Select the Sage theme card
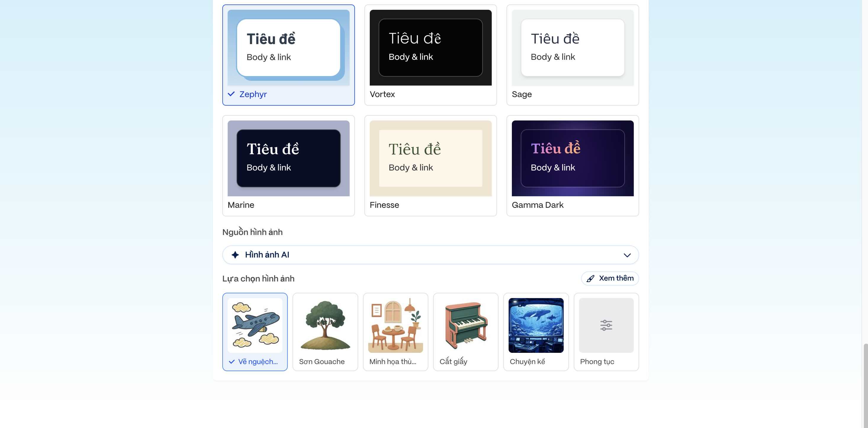This screenshot has height=428, width=868. (x=573, y=55)
